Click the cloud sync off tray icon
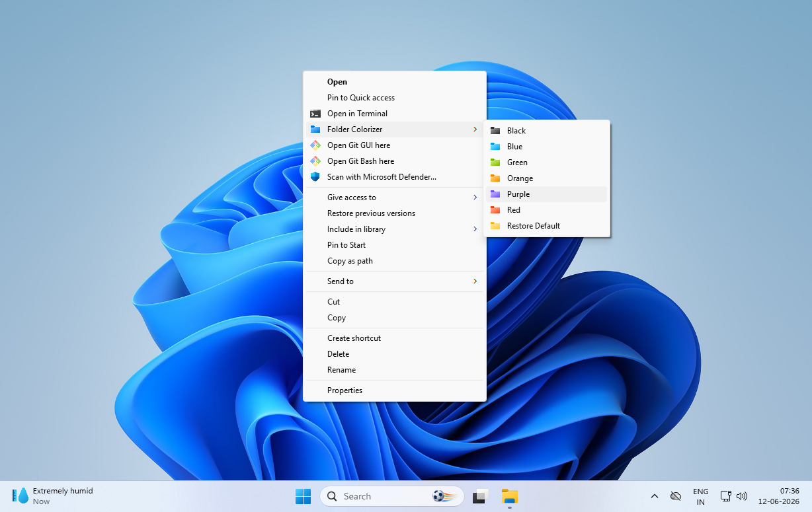This screenshot has width=812, height=512. [676, 496]
